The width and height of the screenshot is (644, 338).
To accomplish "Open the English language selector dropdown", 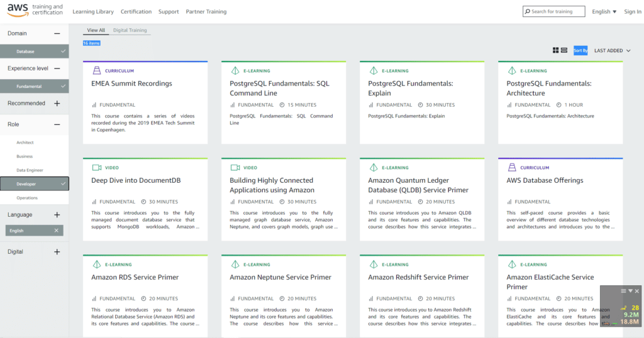I will pos(604,11).
